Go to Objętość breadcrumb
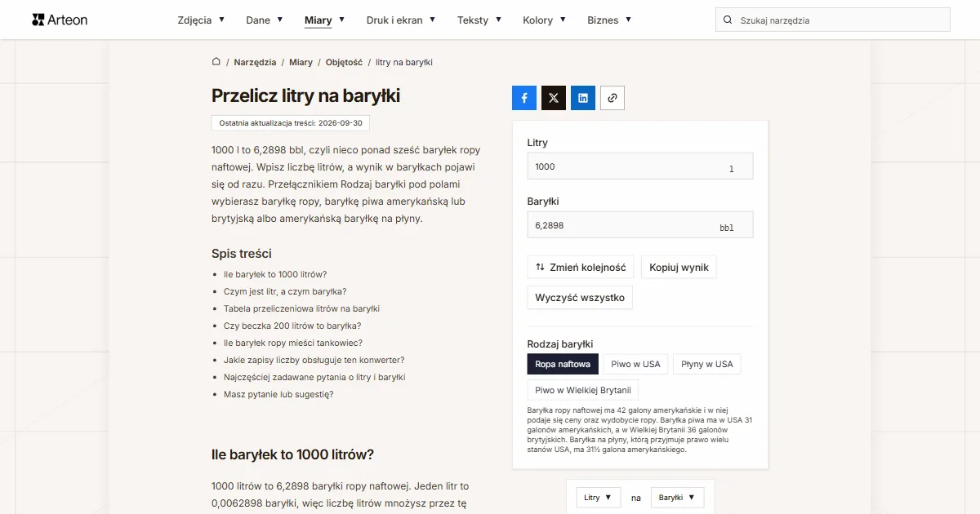This screenshot has width=980, height=514. [344, 62]
